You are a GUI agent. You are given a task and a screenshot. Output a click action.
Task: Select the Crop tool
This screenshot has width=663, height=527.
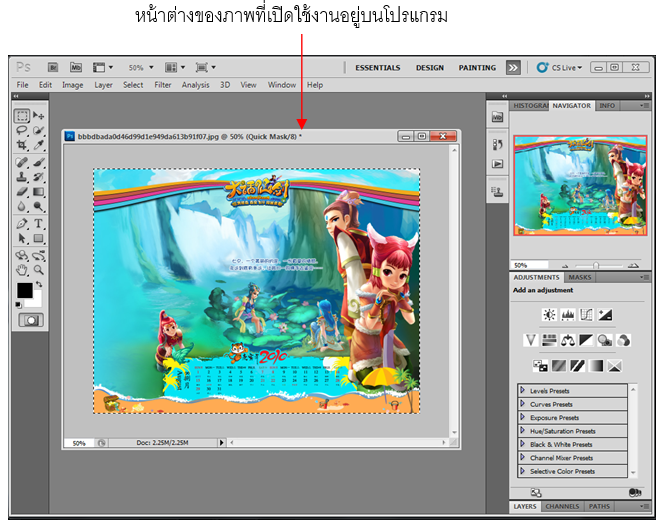(x=22, y=145)
